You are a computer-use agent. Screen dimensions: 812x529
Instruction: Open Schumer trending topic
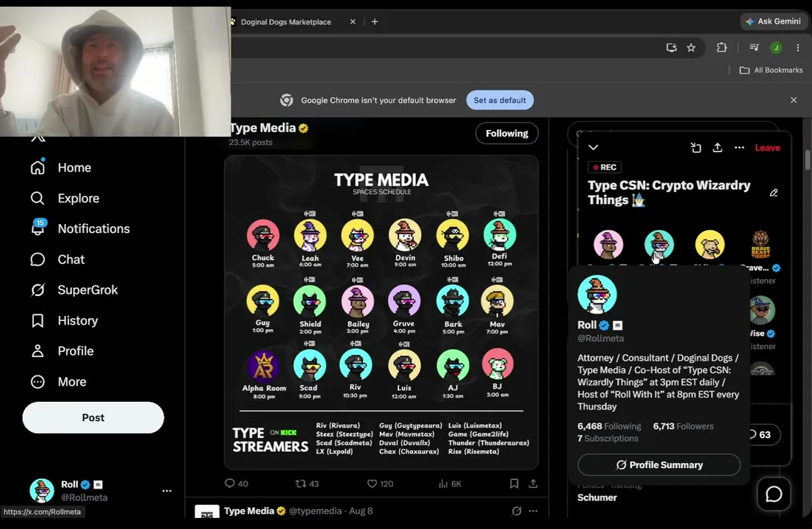coord(597,497)
